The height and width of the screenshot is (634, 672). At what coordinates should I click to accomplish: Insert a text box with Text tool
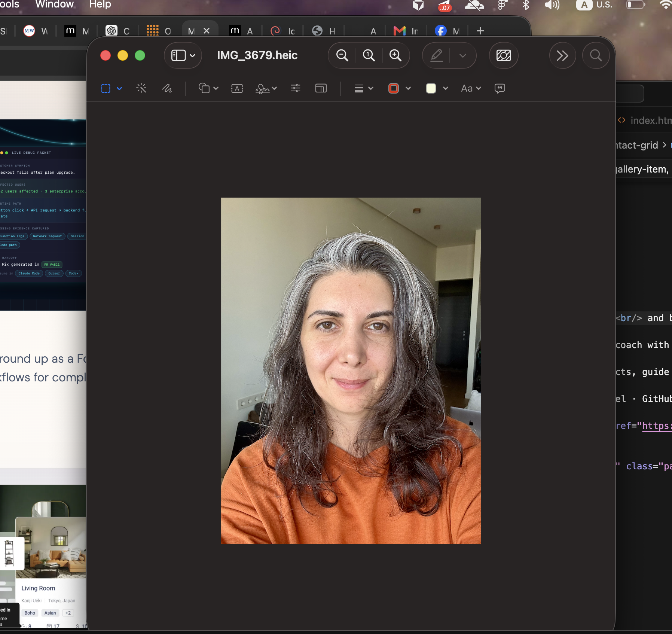(237, 88)
